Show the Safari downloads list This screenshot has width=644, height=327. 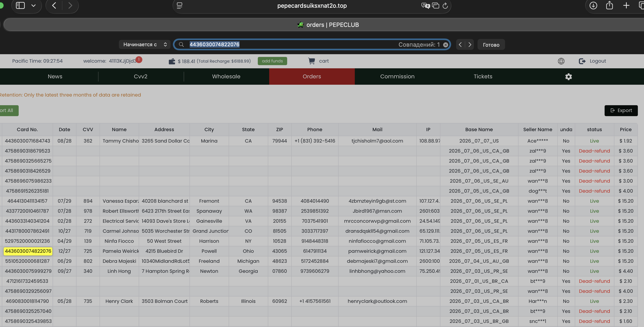coord(593,5)
